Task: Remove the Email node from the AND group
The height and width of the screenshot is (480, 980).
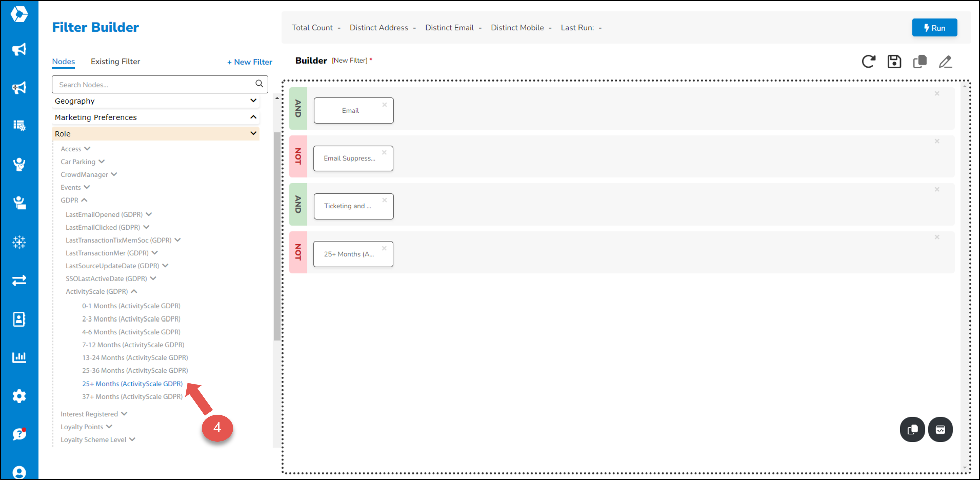Action: (x=385, y=105)
